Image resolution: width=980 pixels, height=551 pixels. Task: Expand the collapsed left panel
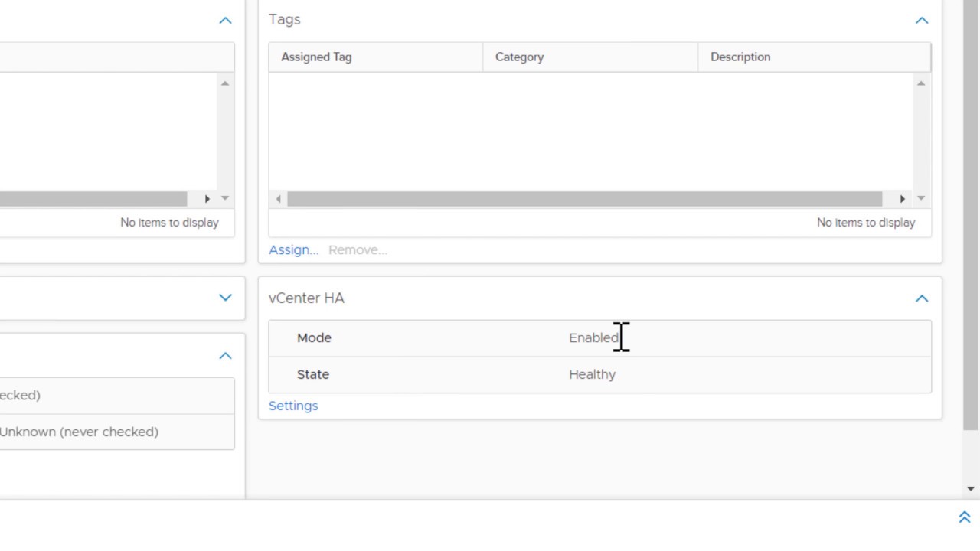coord(225,298)
